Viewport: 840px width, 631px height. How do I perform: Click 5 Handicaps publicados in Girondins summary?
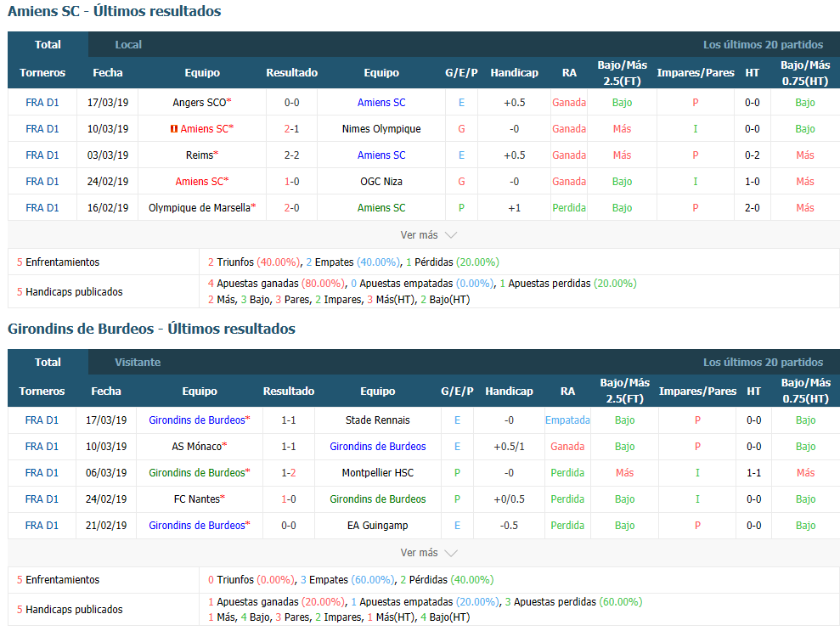[x=70, y=609]
